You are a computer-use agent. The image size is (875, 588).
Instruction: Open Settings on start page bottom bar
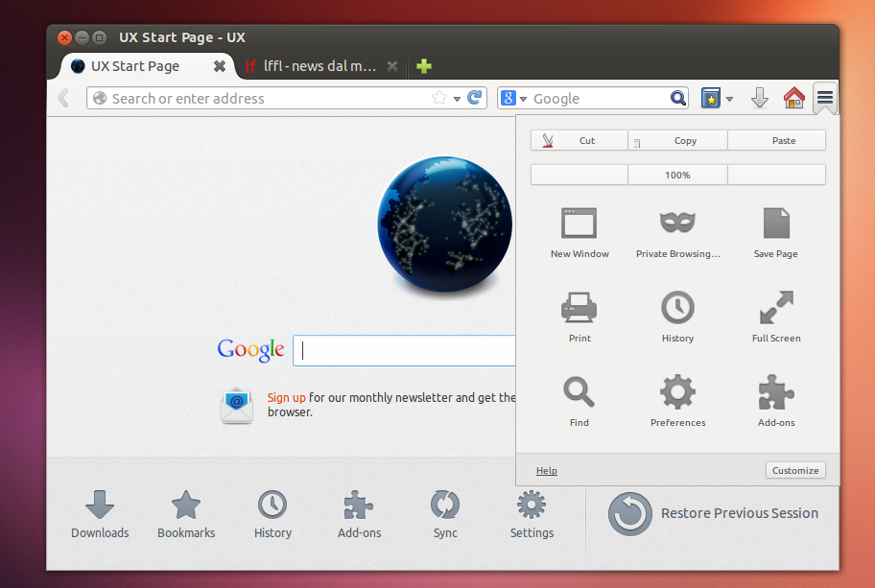(532, 514)
